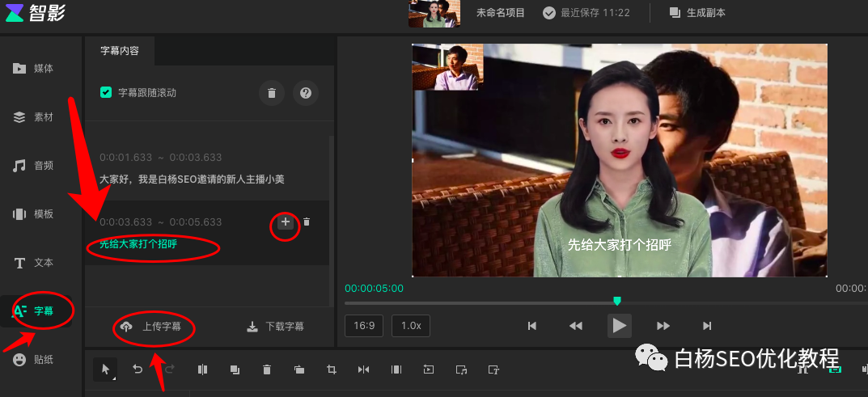Click 生成副本 create copy button
This screenshot has width=868, height=397.
click(697, 13)
